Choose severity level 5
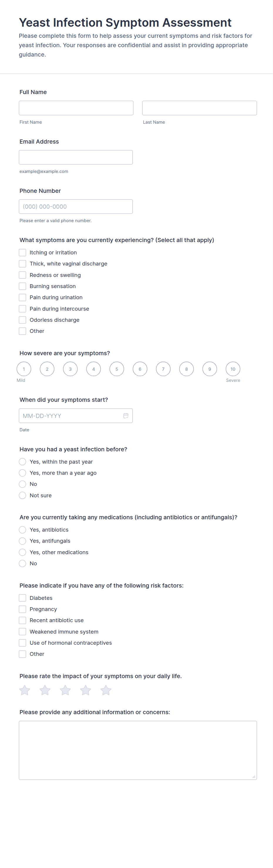 [117, 369]
